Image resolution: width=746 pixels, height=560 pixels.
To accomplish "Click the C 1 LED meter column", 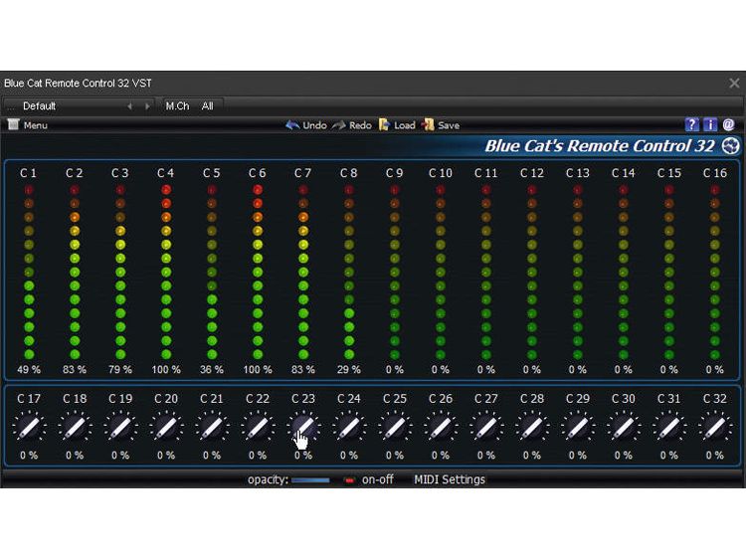I will pyautogui.click(x=29, y=273).
